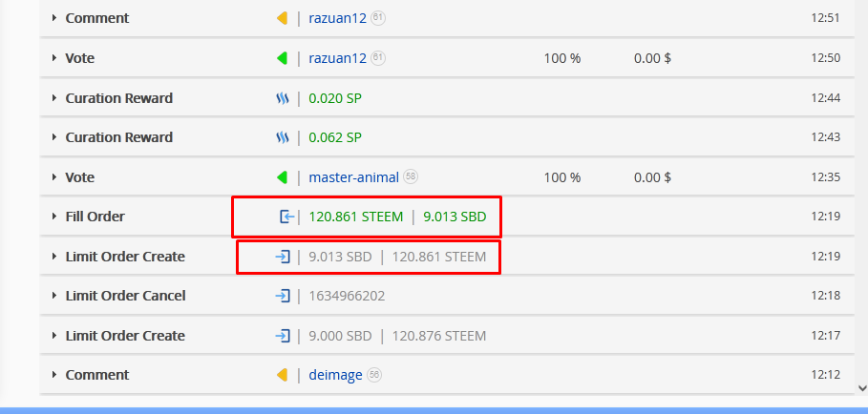Click reputation badge 61 in the Vote row
Image resolution: width=868 pixels, height=414 pixels.
tap(378, 57)
